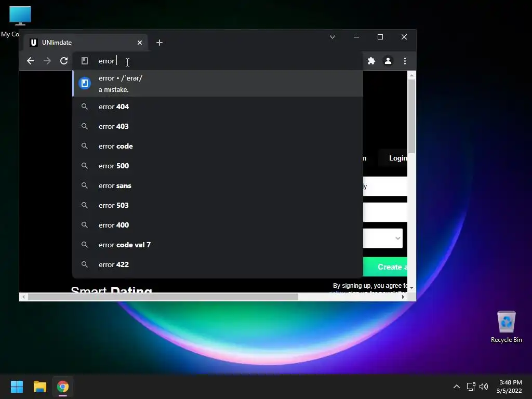Screen dimensions: 532x399
Task: Open the volume icon in the system tray
Action: tap(484, 387)
